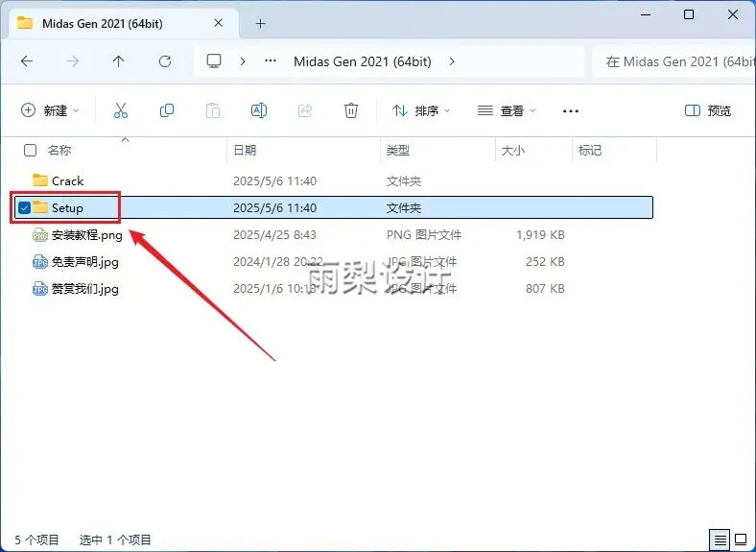This screenshot has height=552, width=756.
Task: Open the toolbar See more ellipsis menu
Action: pyautogui.click(x=571, y=111)
